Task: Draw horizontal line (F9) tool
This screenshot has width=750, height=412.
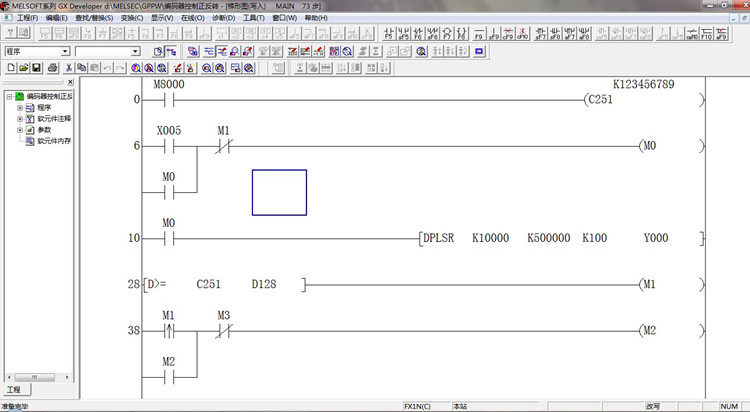Action: pyautogui.click(x=479, y=33)
